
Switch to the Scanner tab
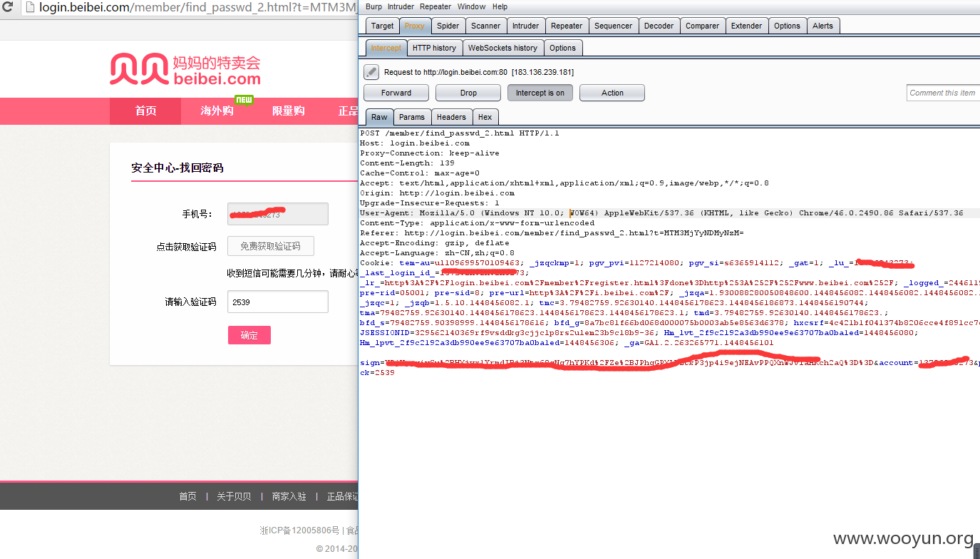[x=486, y=26]
